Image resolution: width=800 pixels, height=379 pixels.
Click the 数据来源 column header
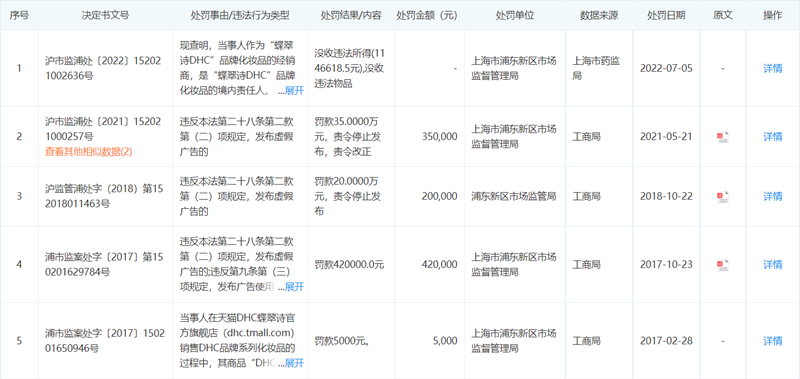coord(598,15)
